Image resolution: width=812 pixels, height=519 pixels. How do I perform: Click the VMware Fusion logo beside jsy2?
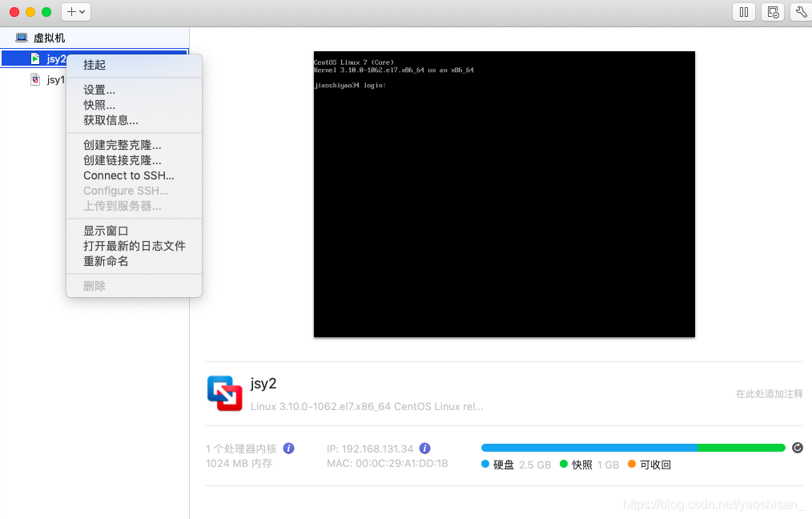[x=225, y=393]
